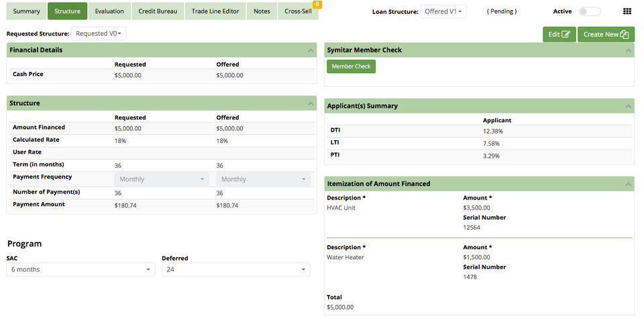Click the LTI value 7.58%
644x319 pixels.
[491, 144]
